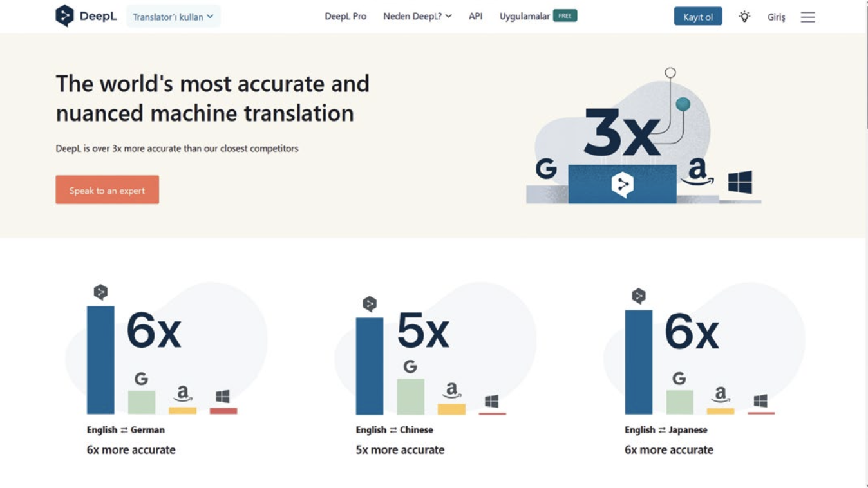Click the Giriş login link
Viewport: 868px width, 488px height.
[x=777, y=17]
